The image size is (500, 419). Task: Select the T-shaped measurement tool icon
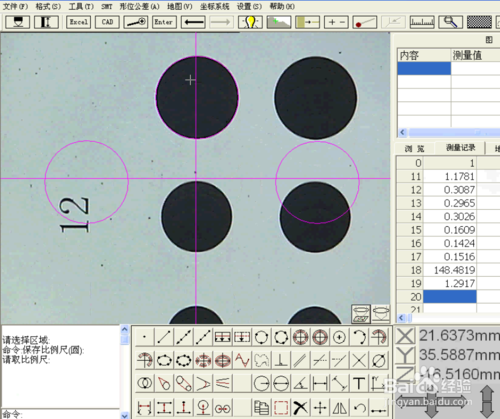(359, 383)
